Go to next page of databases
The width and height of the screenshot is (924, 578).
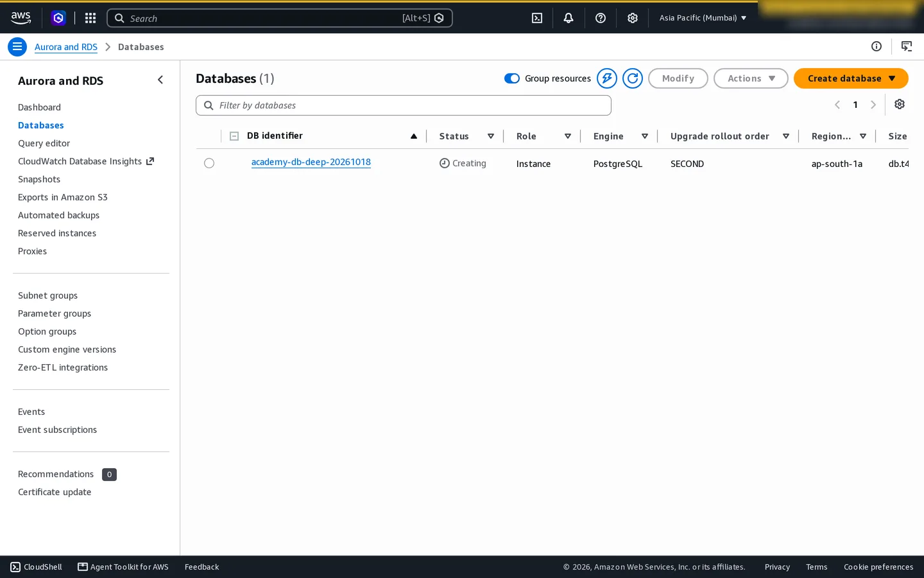pos(873,105)
